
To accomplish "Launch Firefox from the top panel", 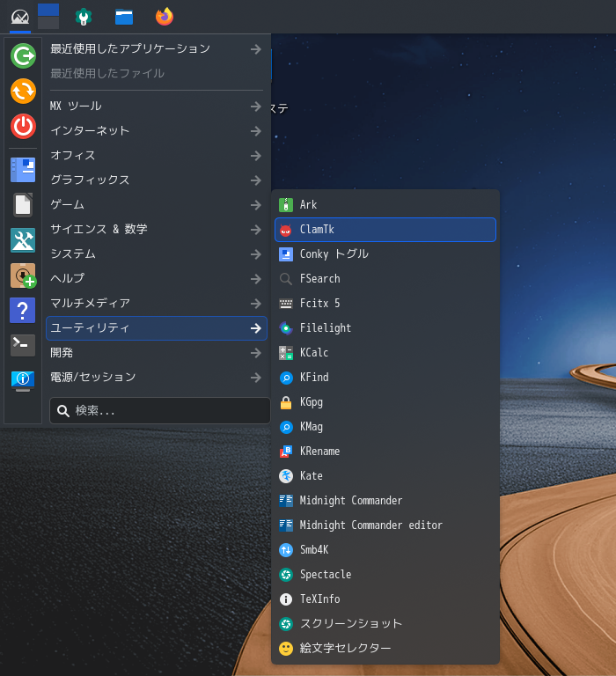I will point(165,17).
